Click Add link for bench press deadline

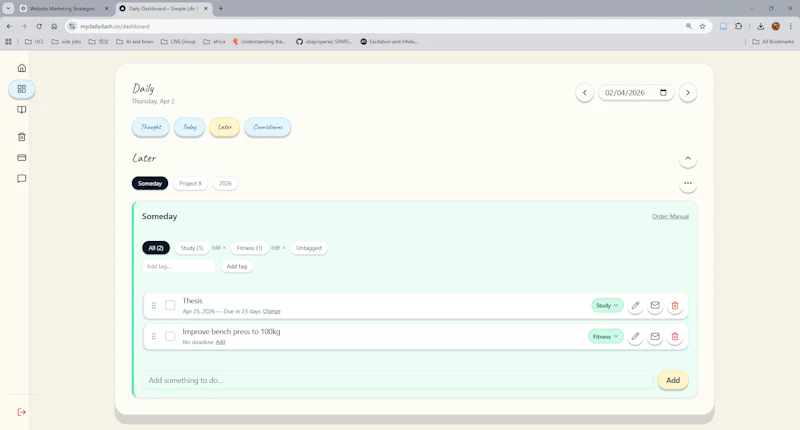pyautogui.click(x=220, y=342)
